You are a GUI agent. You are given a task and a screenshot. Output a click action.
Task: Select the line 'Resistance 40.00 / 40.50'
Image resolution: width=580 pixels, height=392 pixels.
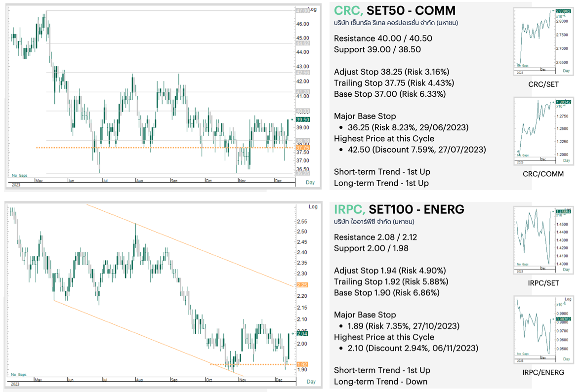383,39
